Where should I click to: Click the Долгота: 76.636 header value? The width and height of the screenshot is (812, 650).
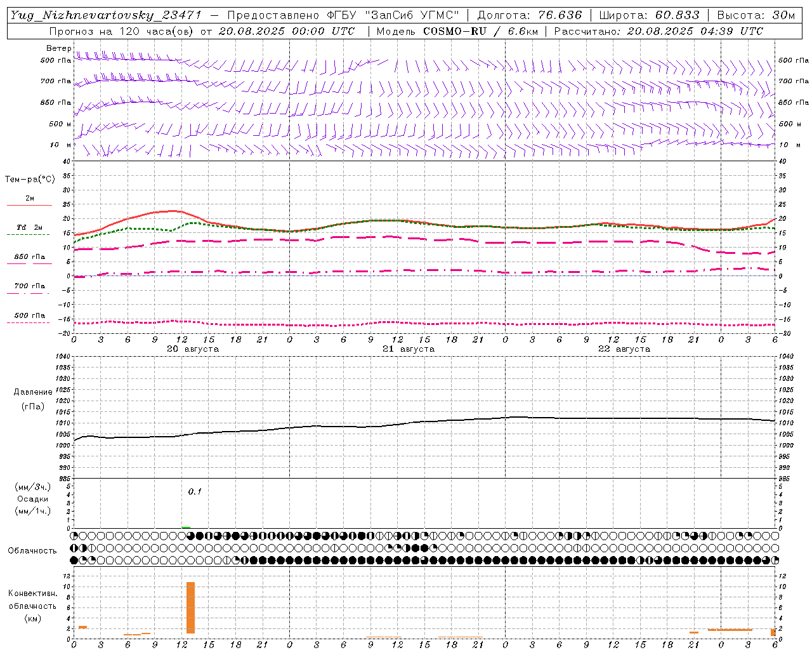tap(530, 16)
